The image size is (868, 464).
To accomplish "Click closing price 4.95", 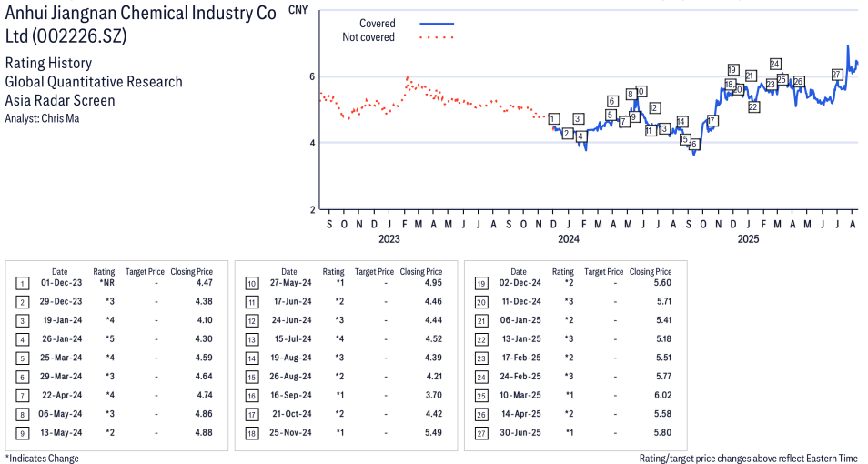I will point(433,282).
